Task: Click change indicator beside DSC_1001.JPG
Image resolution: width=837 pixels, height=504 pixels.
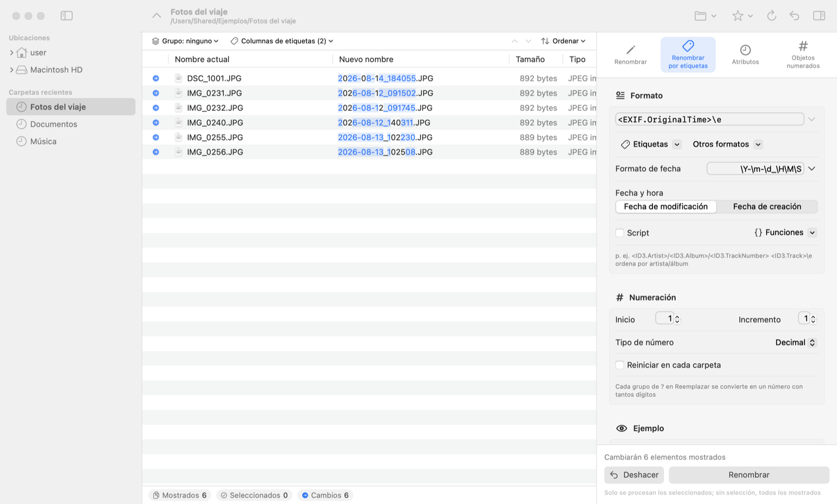Action: coord(156,78)
